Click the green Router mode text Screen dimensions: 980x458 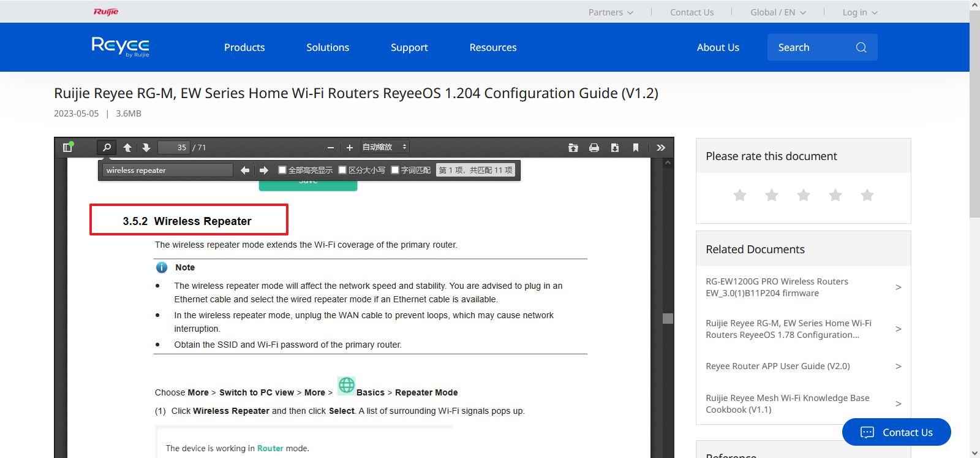point(270,448)
